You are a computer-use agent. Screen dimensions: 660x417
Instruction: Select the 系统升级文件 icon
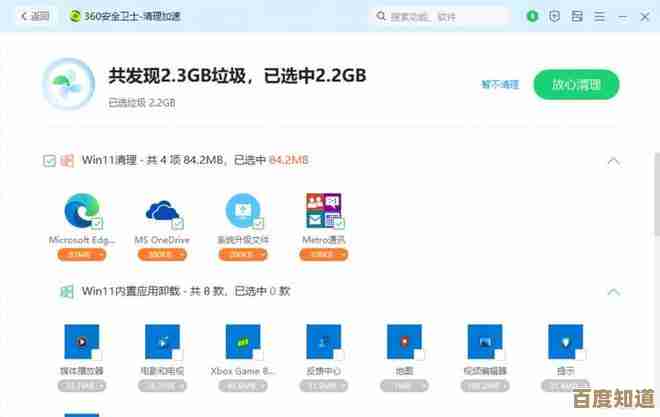coord(243,210)
